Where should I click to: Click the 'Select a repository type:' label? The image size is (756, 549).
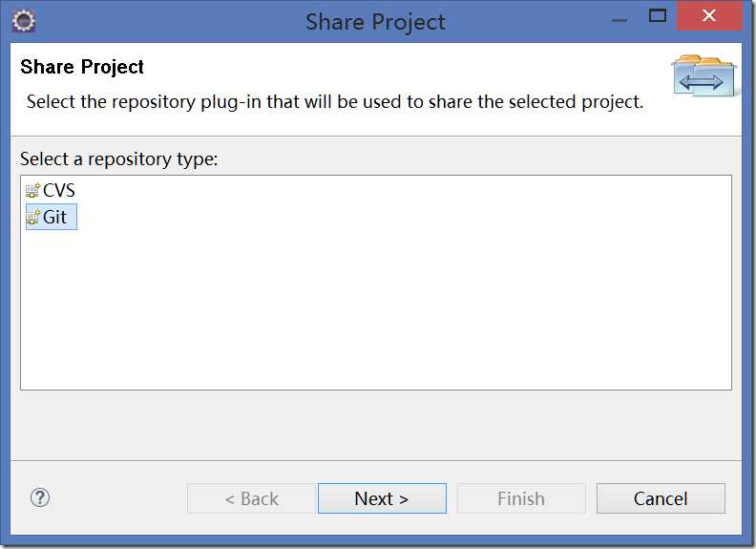(119, 158)
